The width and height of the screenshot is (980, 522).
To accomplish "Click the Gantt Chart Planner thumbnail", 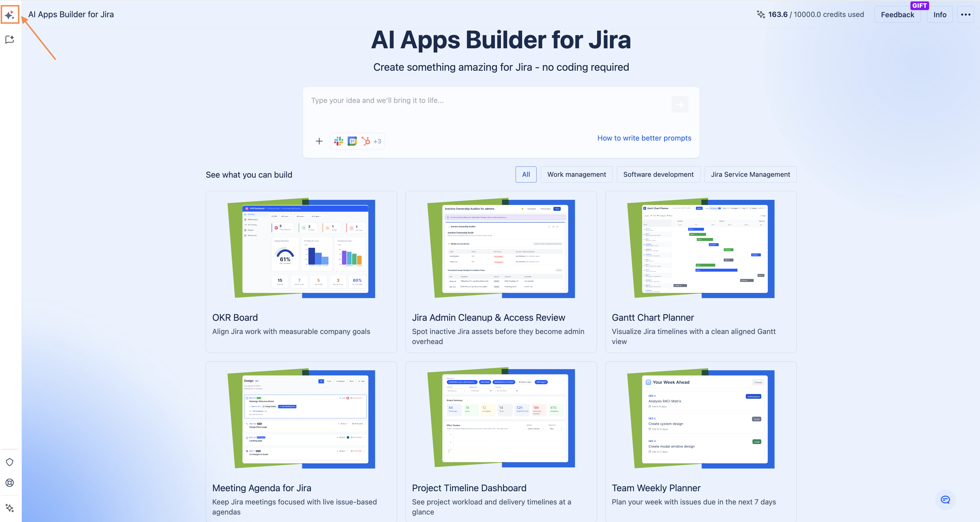I will 700,248.
